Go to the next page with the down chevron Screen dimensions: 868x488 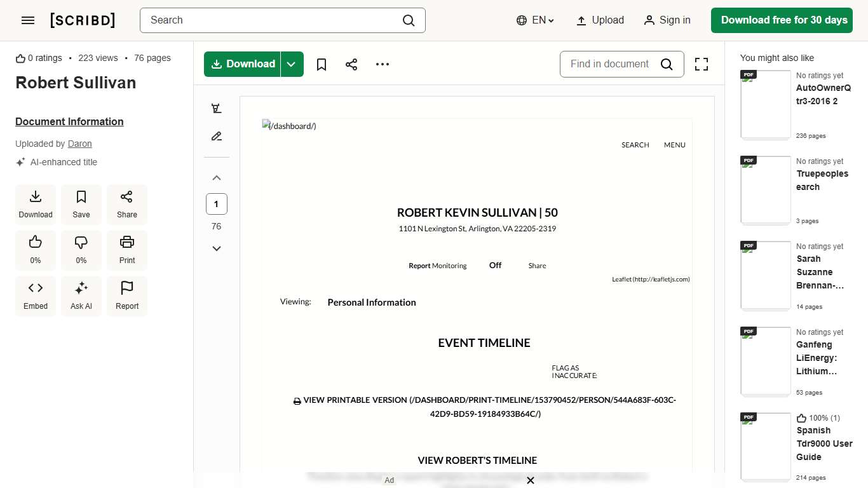216,248
